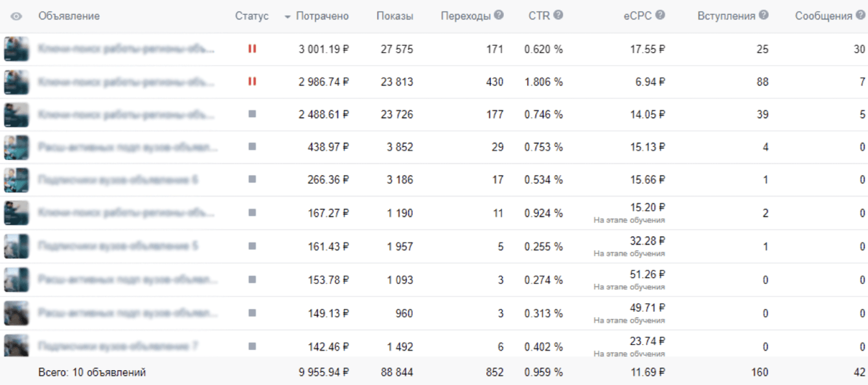
Task: Click the sort arrow beside Потрачено
Action: pos(288,17)
